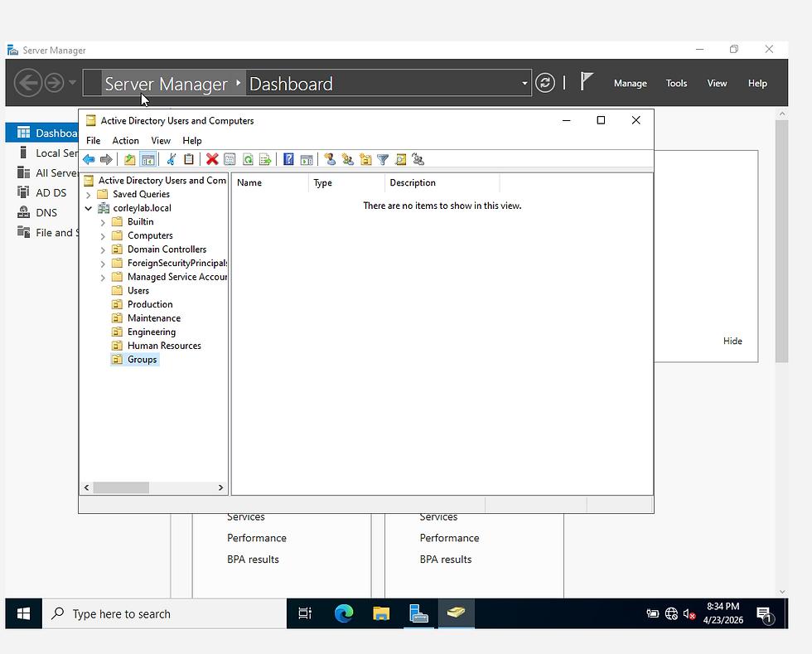Select the Groups OU
The image size is (812, 654).
142,360
